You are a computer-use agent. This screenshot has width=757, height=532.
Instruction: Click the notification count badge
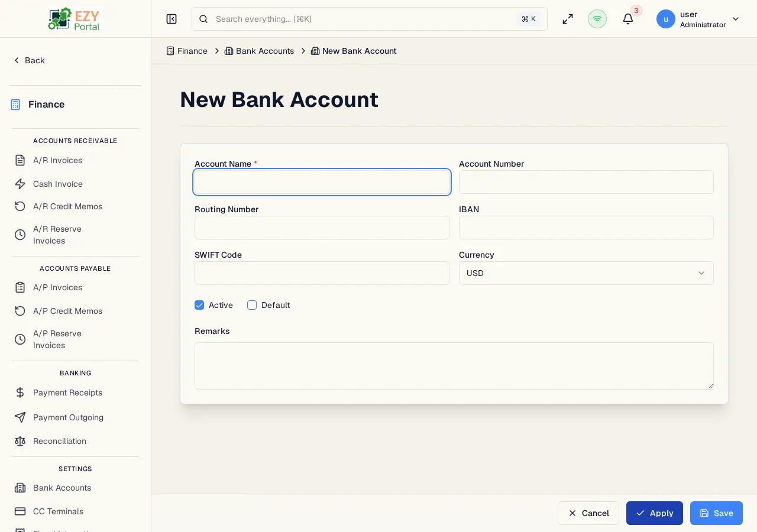pos(636,11)
